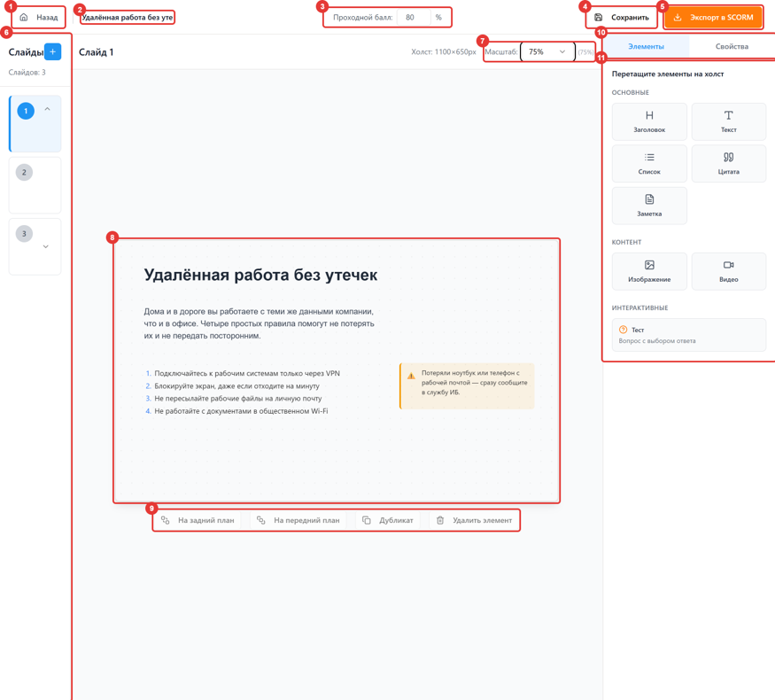Select the Заметка element tile
Image resolution: width=775 pixels, height=700 pixels.
click(x=649, y=206)
